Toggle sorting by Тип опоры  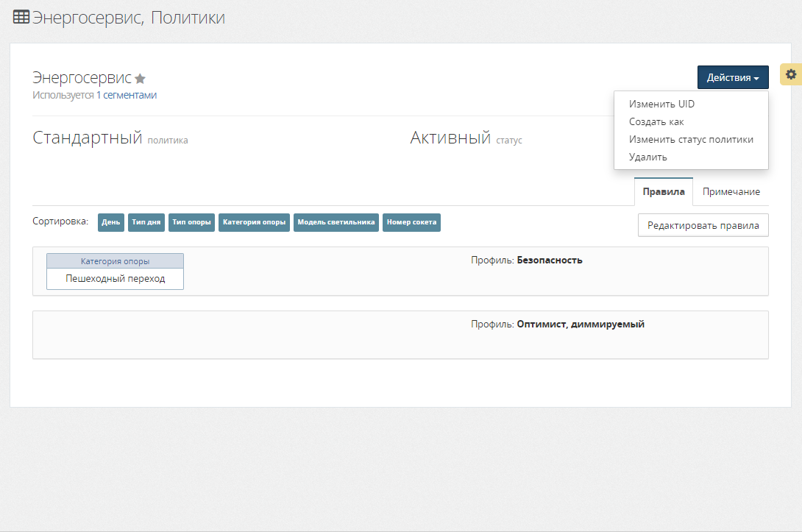[191, 222]
